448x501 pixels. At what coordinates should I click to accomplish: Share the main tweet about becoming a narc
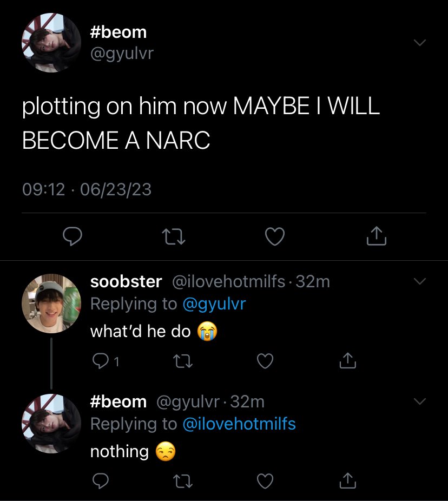(x=376, y=236)
